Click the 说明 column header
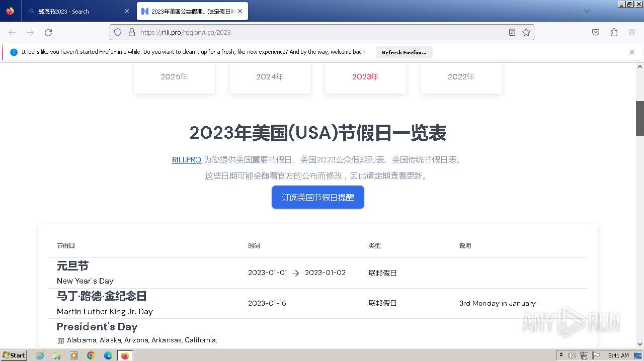644x362 pixels. pos(465,246)
